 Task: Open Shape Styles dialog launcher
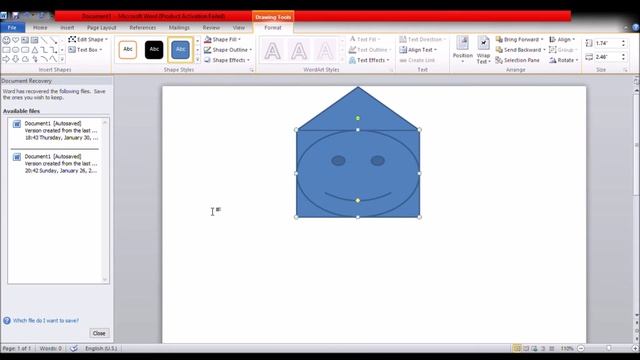[251, 70]
